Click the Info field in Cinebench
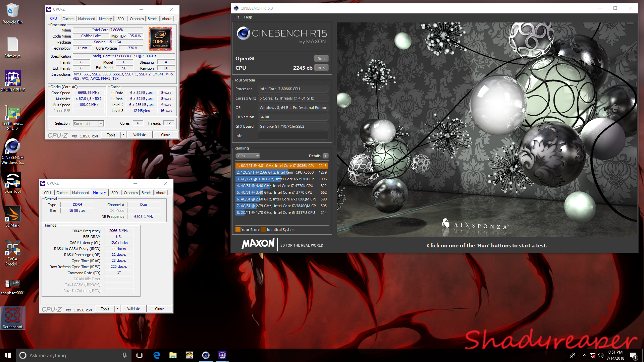This screenshot has width=644, height=362. pyautogui.click(x=293, y=136)
